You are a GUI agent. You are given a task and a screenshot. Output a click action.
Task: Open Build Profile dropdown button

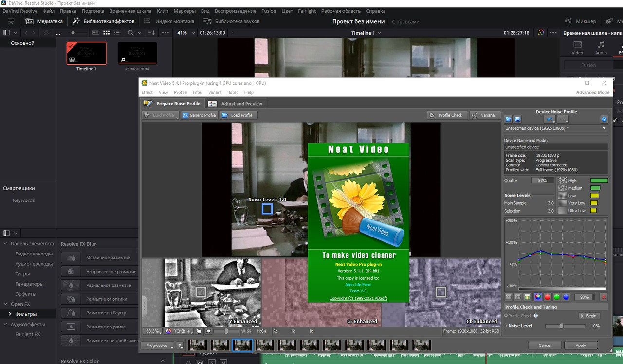pos(160,115)
